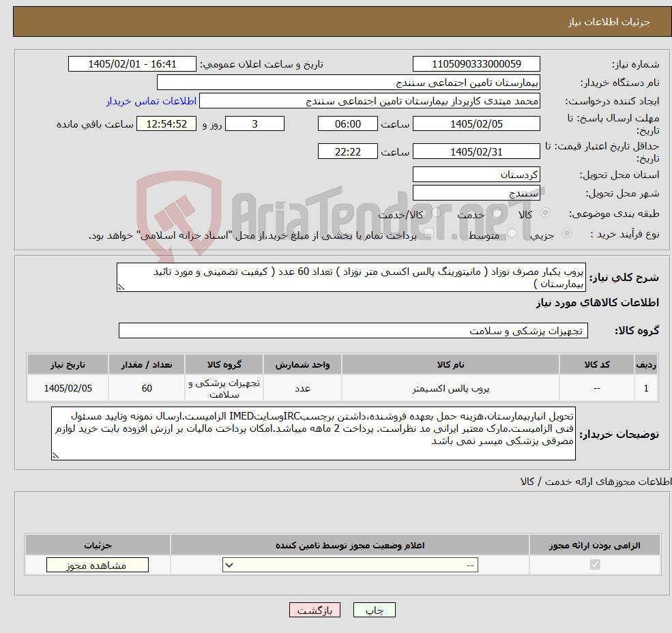Click the quantity cell showing 60

(x=147, y=388)
